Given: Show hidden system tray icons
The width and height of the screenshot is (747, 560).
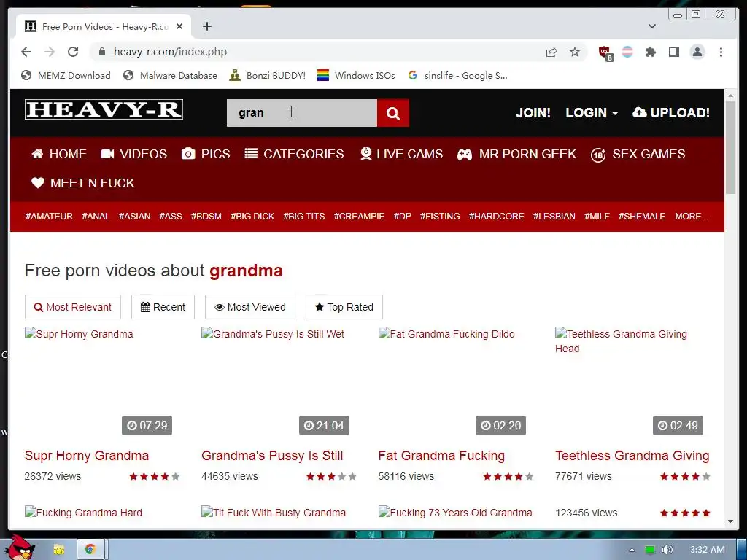Looking at the screenshot, I should coord(632,550).
